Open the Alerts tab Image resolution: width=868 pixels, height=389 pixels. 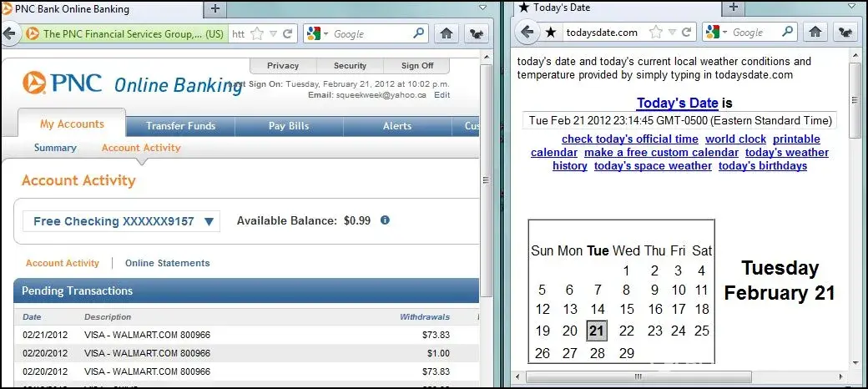coord(397,126)
